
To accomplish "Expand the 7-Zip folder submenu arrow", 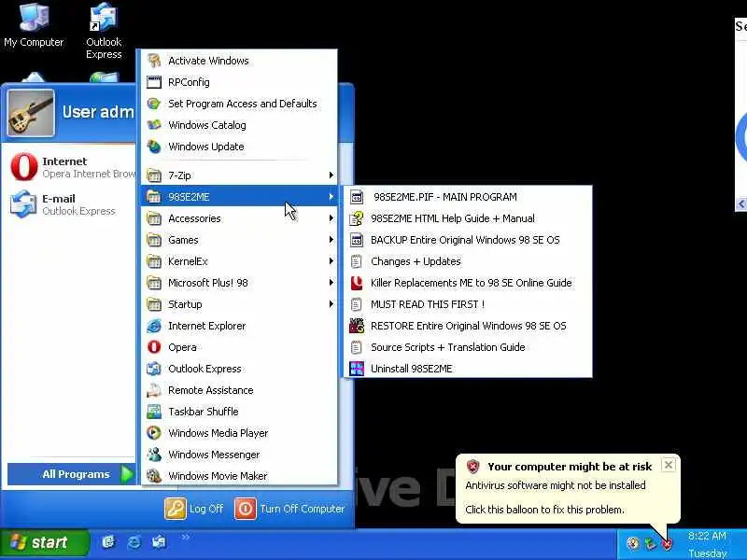I will click(x=331, y=175).
